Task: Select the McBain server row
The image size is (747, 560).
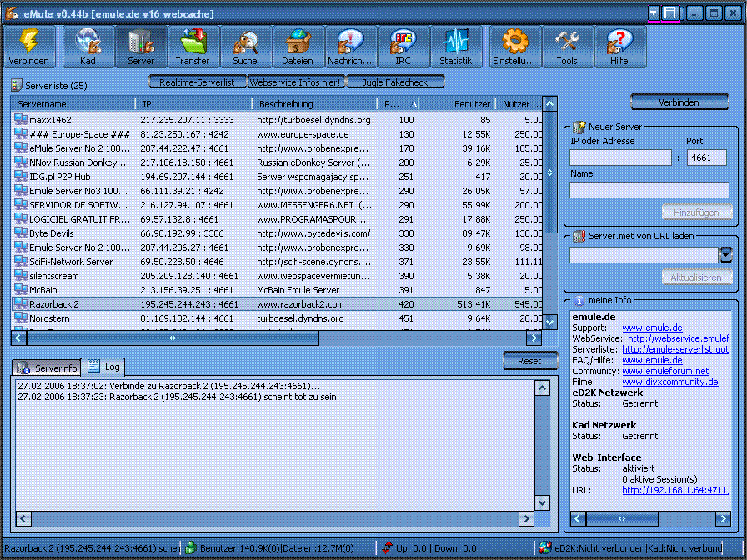Action: (278, 289)
